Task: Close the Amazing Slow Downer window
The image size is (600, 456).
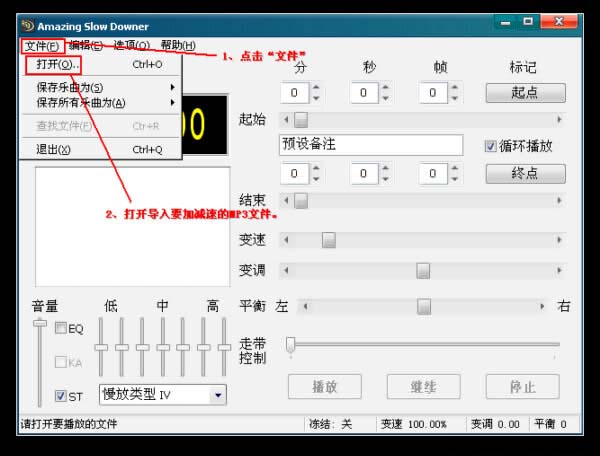Action: click(x=559, y=22)
